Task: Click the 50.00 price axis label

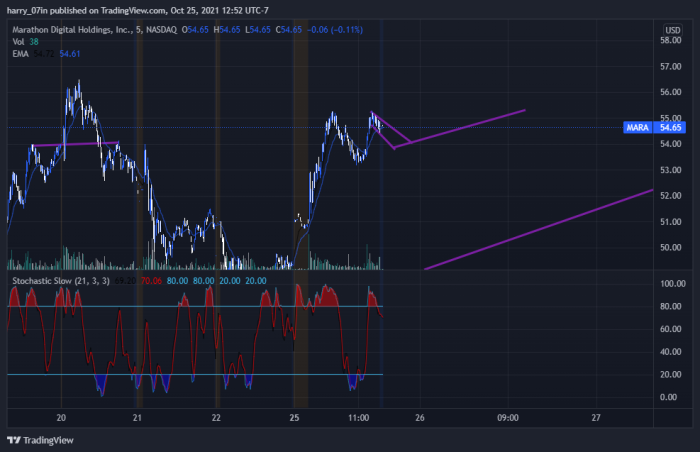Action: click(x=671, y=247)
